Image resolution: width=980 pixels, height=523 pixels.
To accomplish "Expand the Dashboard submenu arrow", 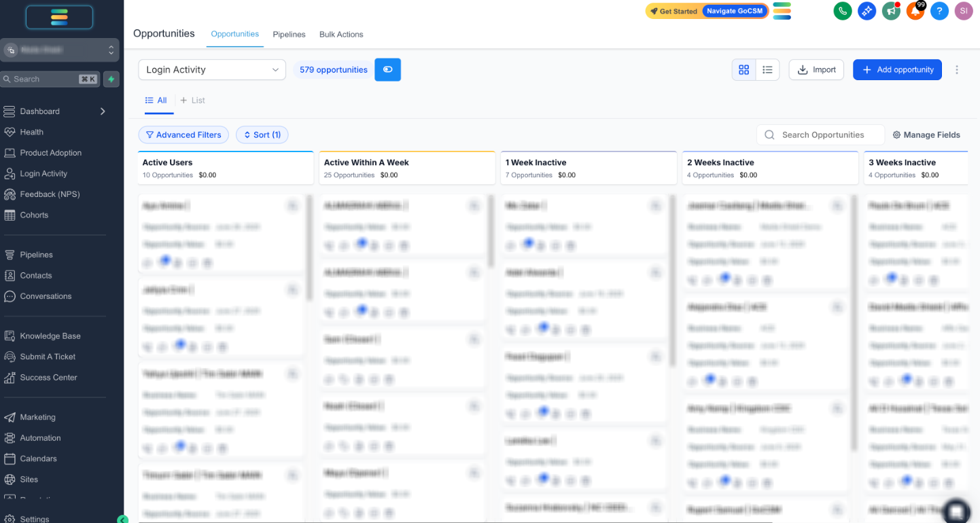I will (103, 111).
